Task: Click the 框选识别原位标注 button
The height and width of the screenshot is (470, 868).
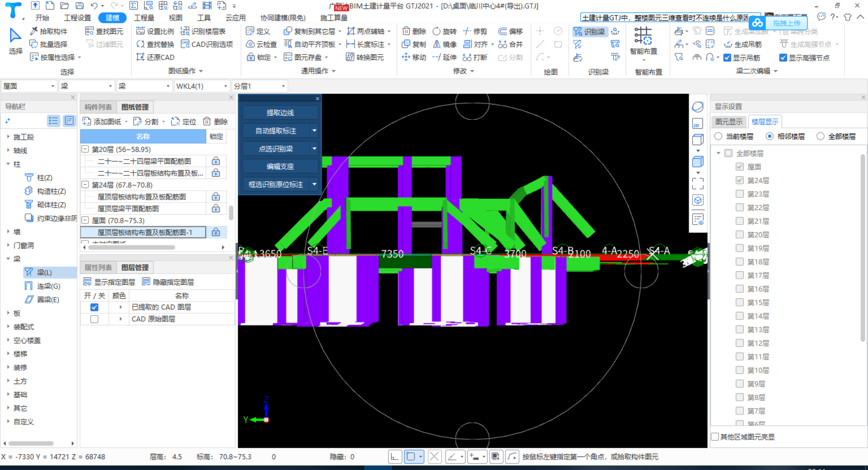Action: coord(276,184)
